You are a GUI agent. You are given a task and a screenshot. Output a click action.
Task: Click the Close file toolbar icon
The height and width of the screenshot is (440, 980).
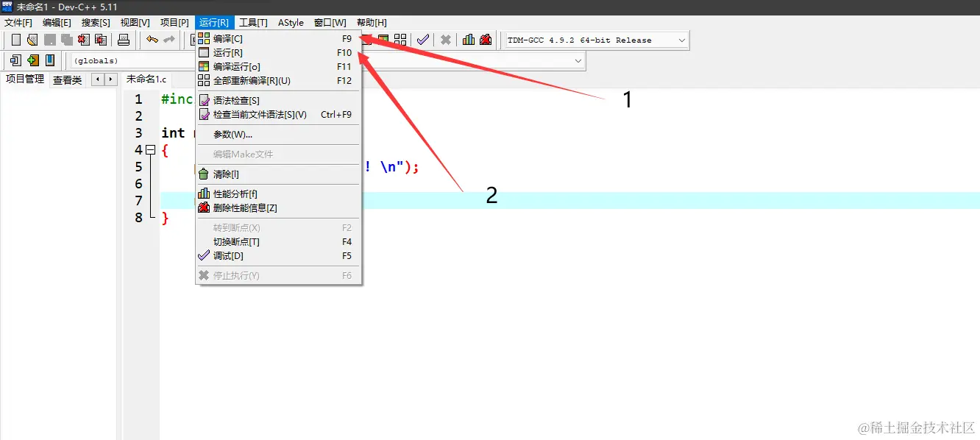tap(84, 40)
